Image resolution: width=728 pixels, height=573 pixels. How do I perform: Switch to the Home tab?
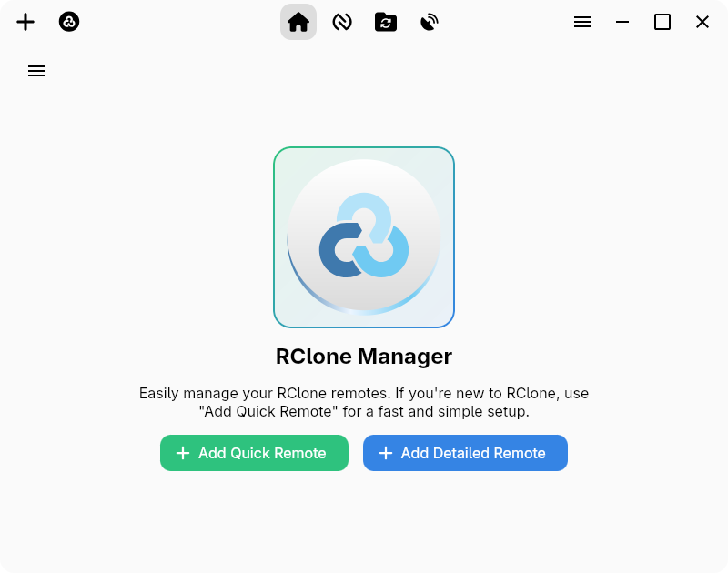pos(298,22)
